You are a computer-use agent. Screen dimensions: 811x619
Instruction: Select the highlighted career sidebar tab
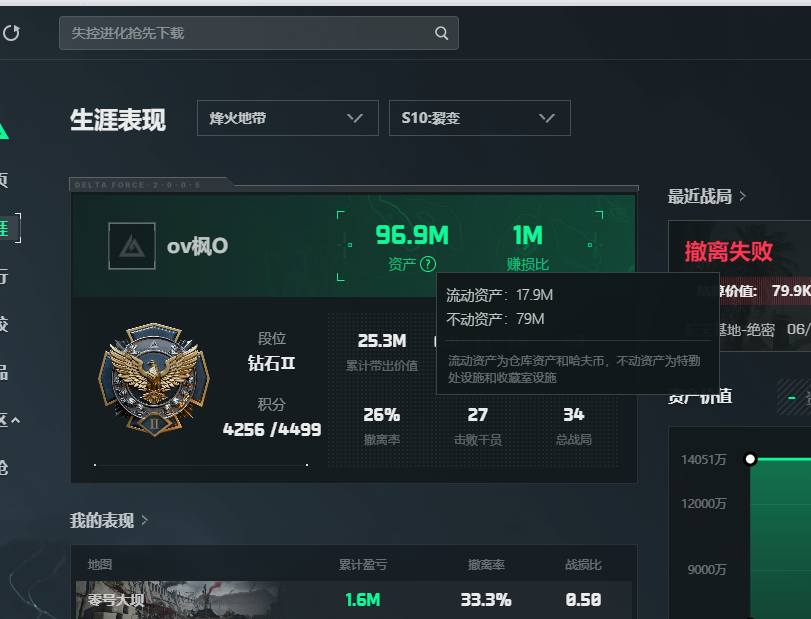pos(9,228)
